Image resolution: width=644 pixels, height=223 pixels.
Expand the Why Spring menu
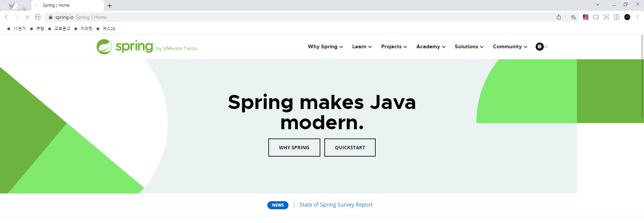[x=325, y=47]
